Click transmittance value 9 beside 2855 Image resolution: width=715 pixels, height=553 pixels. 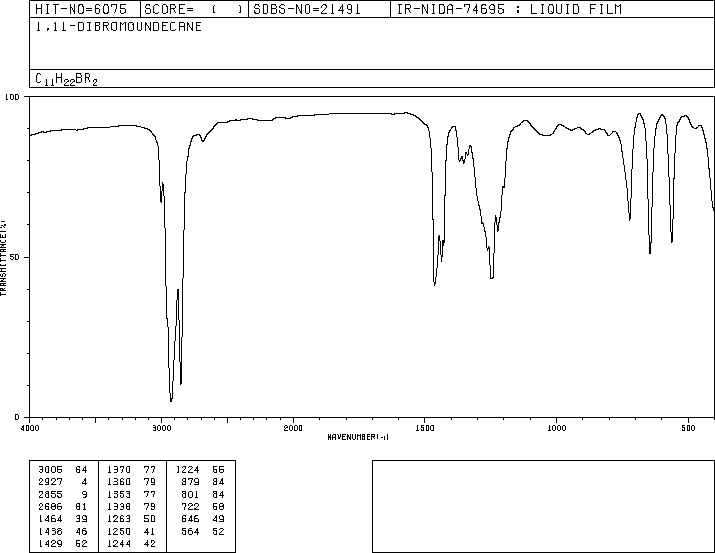[x=84, y=494]
